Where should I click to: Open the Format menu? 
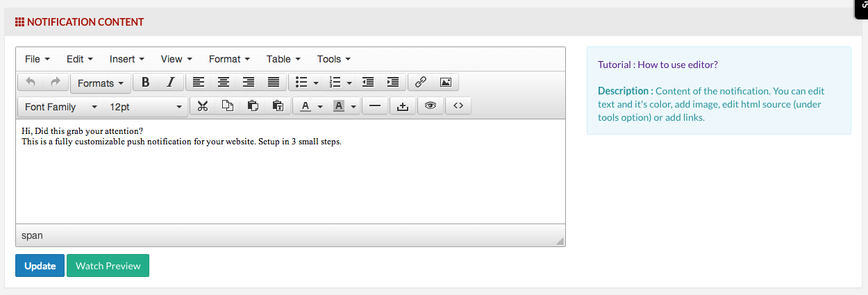230,59
